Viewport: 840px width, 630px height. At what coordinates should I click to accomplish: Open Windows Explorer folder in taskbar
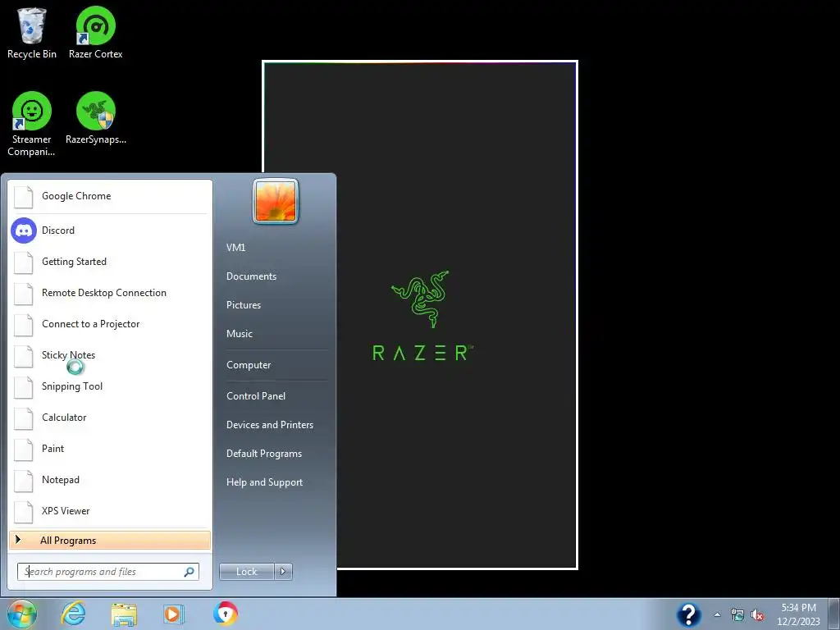(x=124, y=614)
